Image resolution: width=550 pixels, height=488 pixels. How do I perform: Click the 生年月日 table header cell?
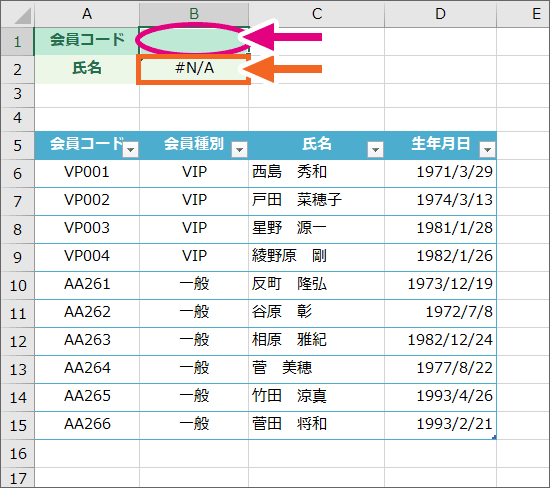(441, 145)
